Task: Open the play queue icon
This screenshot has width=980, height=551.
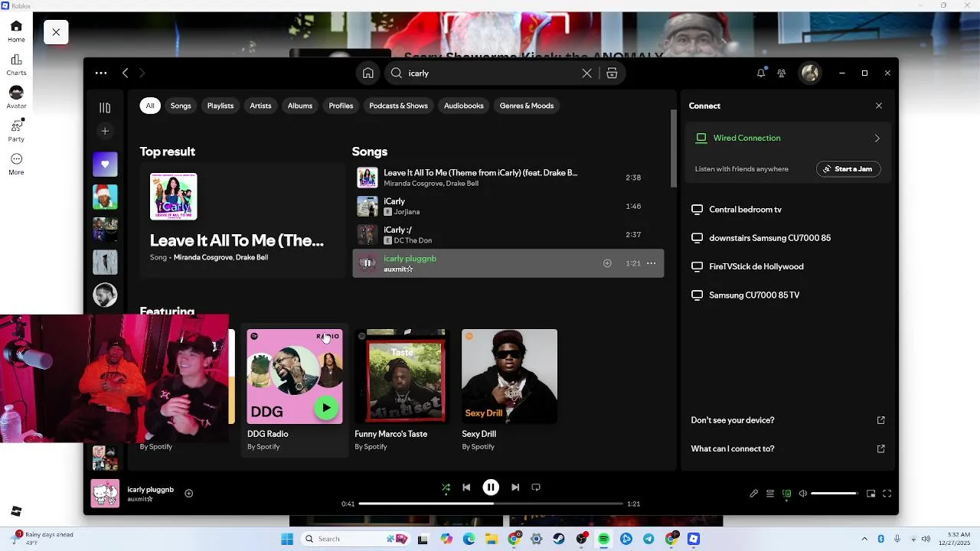Action: pos(770,494)
